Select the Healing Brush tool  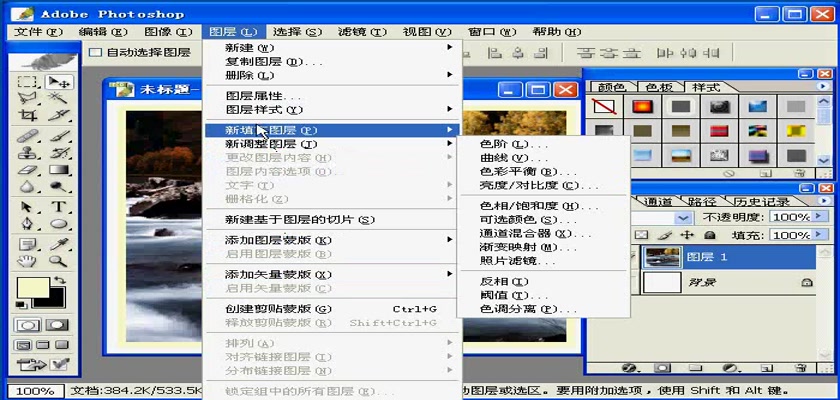tap(27, 136)
